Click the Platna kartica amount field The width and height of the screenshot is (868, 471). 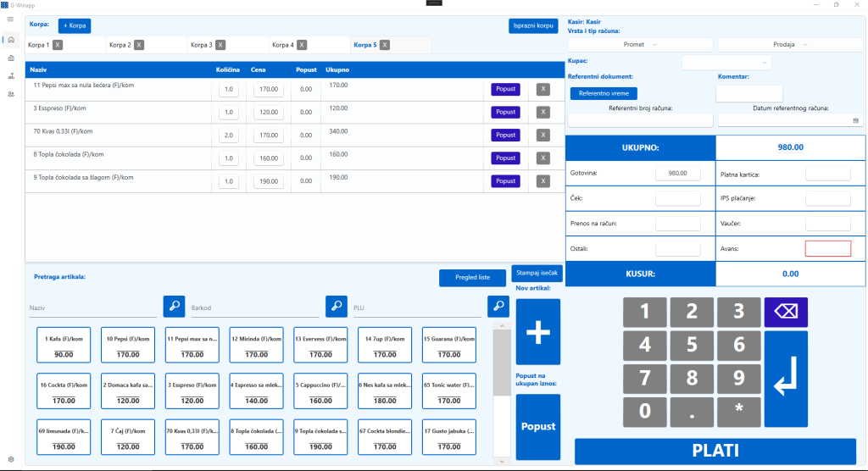[827, 174]
